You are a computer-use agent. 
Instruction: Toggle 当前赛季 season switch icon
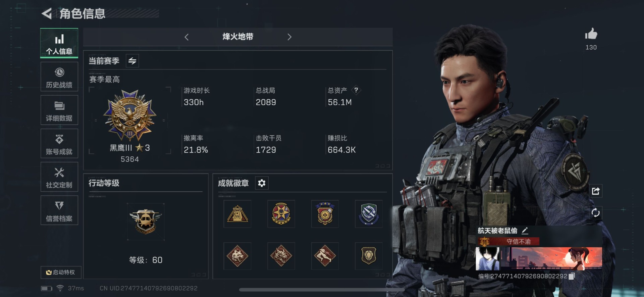click(x=132, y=61)
